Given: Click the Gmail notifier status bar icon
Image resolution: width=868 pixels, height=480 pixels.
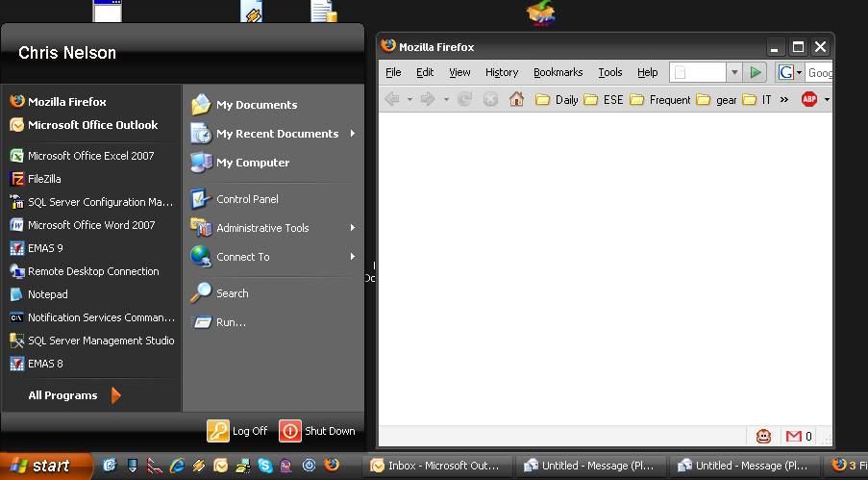Looking at the screenshot, I should (793, 436).
